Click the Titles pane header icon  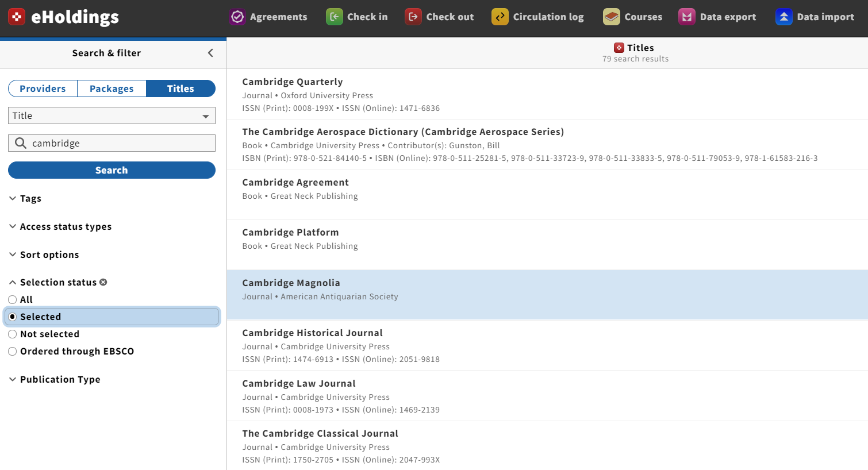click(x=619, y=48)
